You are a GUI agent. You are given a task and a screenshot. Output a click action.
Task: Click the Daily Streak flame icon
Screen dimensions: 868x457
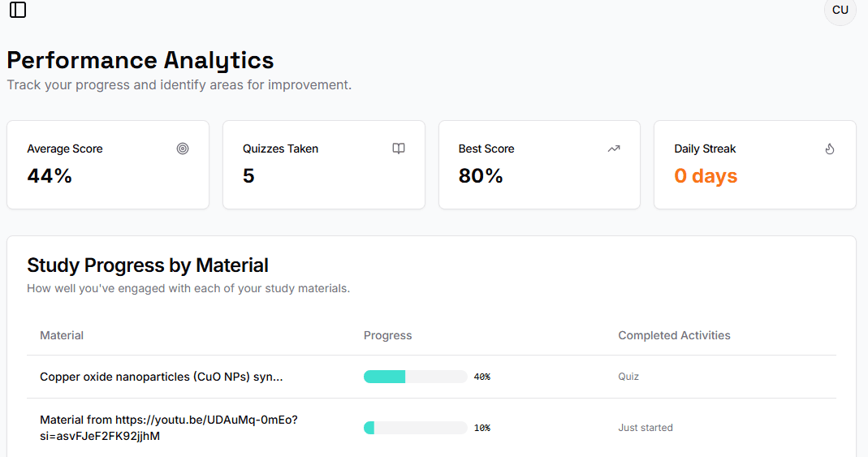830,149
